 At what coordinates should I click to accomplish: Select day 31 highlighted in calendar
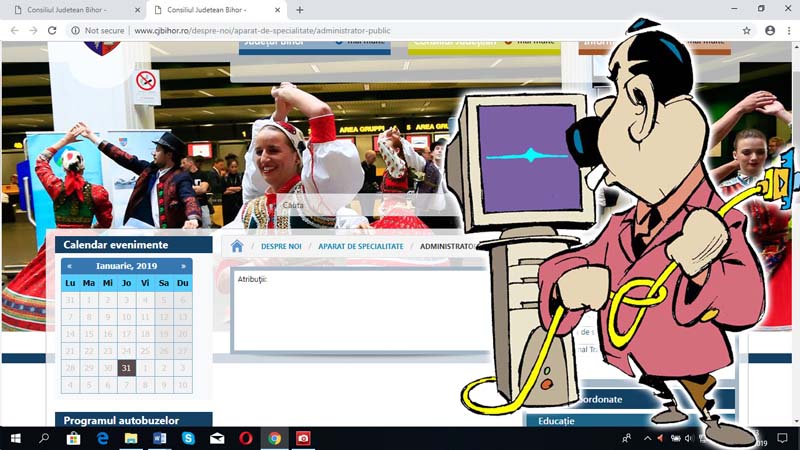pos(127,368)
